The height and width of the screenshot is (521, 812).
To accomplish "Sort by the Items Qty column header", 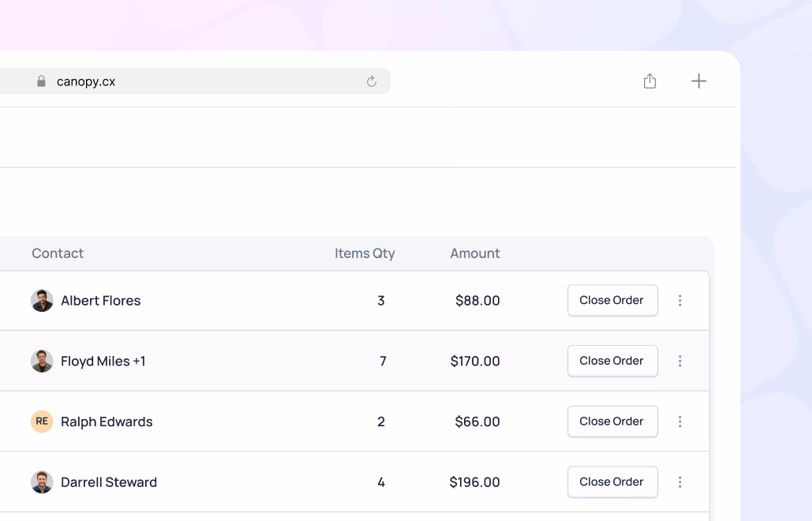I will point(365,253).
